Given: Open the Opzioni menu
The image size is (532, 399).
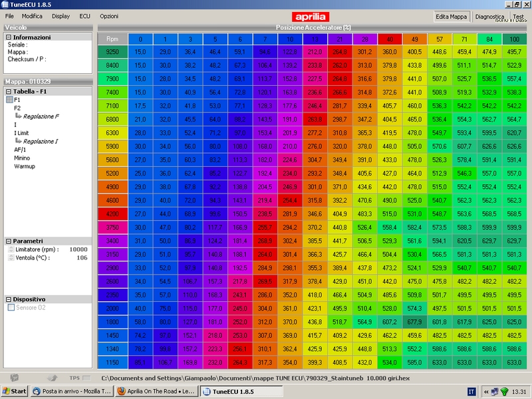Looking at the screenshot, I should [x=109, y=16].
